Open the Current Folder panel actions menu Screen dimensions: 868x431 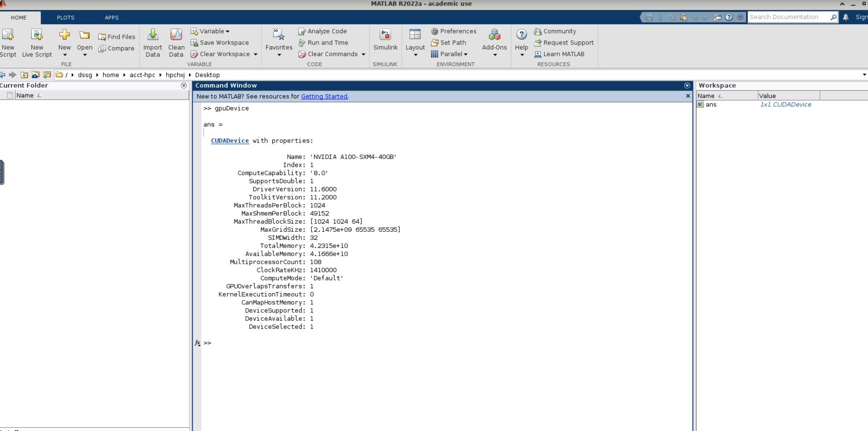(184, 86)
